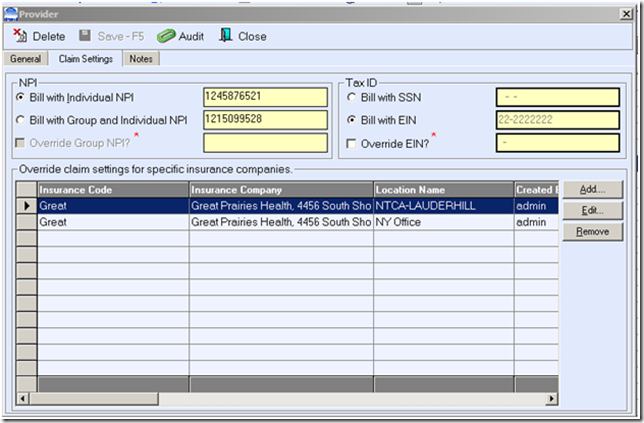Open the Audit log via its green icon
The height and width of the screenshot is (423, 644).
point(166,36)
